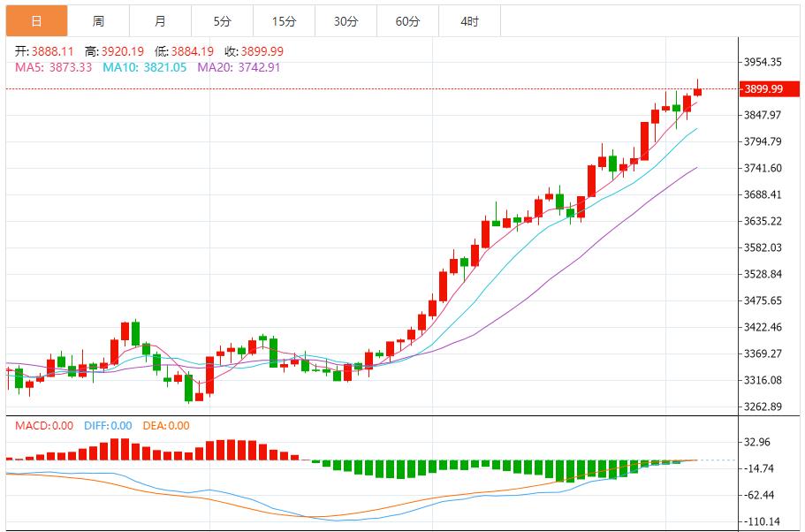Viewport: 805px width, 532px height.
Task: Click the 开: 3888.11 opening price
Action: coord(46,52)
